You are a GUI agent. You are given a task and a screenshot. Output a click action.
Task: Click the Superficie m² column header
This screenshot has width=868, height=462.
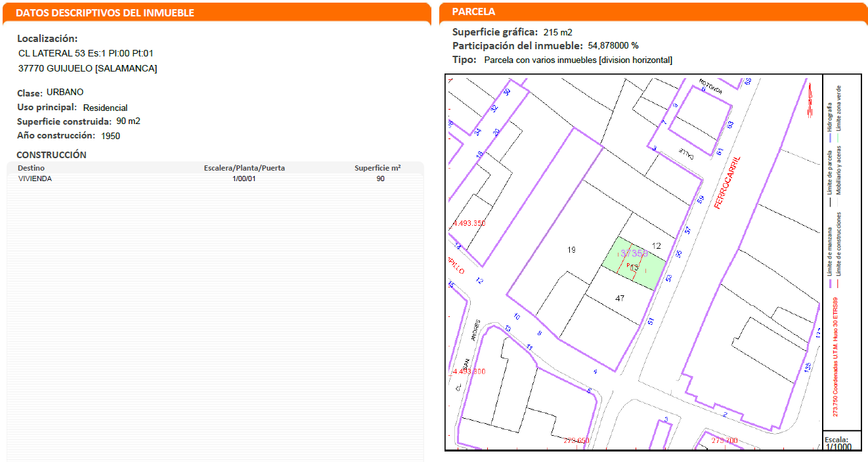click(x=378, y=168)
